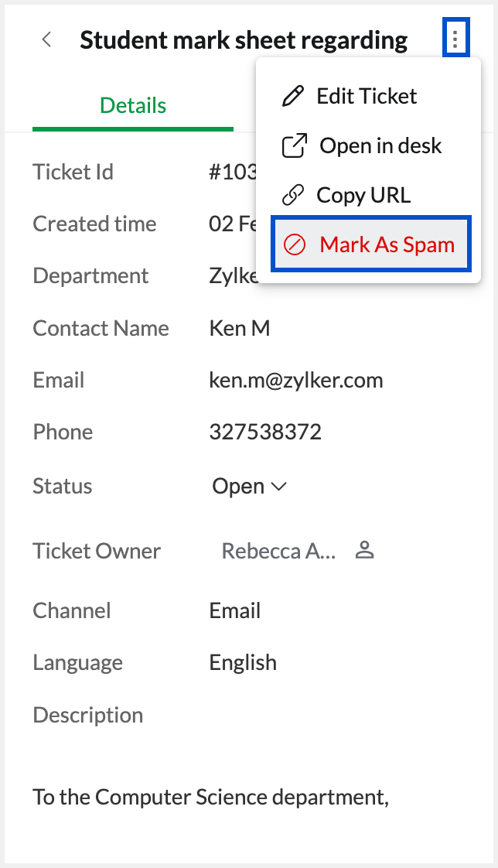Open the Ticket Owner Rebecca A... field
The height and width of the screenshot is (868, 498).
(x=278, y=551)
